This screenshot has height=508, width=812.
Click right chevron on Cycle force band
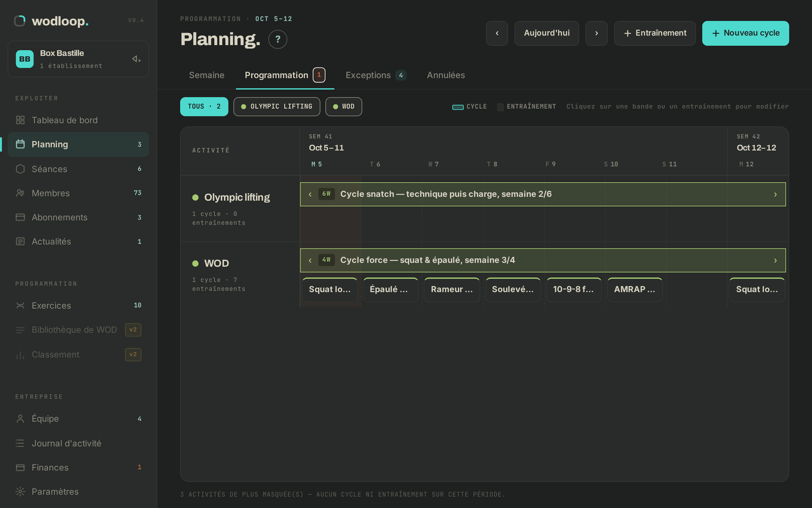[775, 261]
